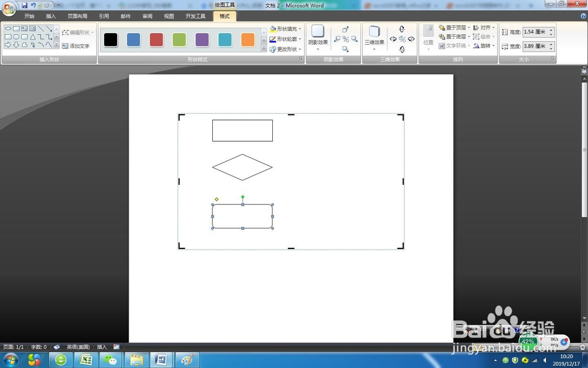Open 形状轮廓 shape outline dropdown

point(285,39)
